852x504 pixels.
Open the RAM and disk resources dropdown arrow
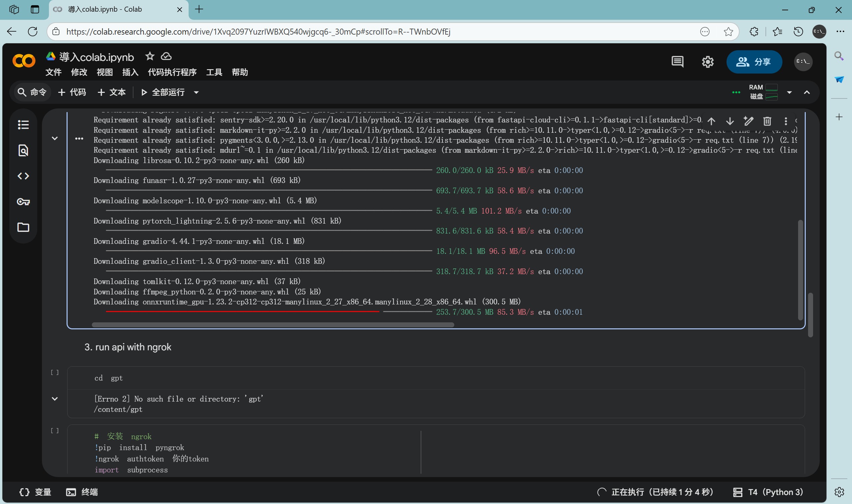point(789,92)
